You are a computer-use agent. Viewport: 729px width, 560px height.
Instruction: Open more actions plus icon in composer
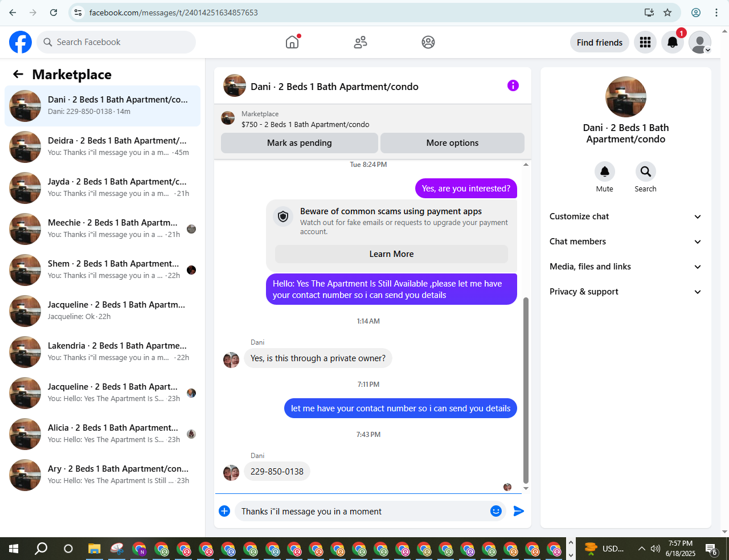click(224, 511)
